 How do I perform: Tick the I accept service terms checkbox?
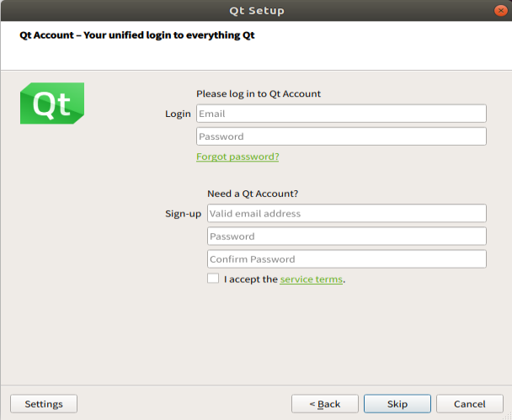(213, 279)
